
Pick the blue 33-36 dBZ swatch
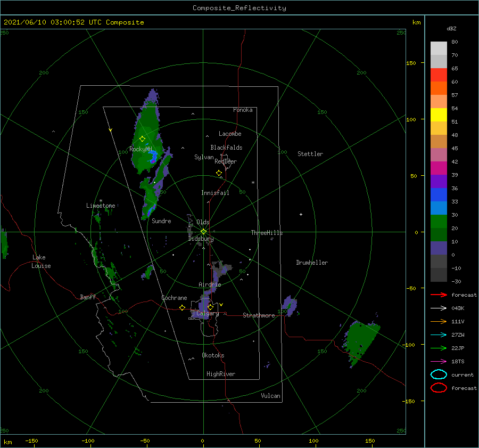(439, 195)
